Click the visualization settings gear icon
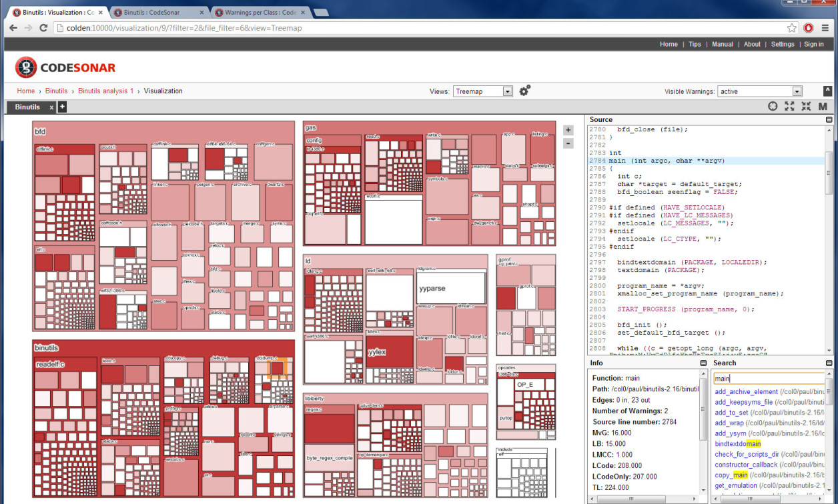The width and height of the screenshot is (838, 504). [524, 91]
